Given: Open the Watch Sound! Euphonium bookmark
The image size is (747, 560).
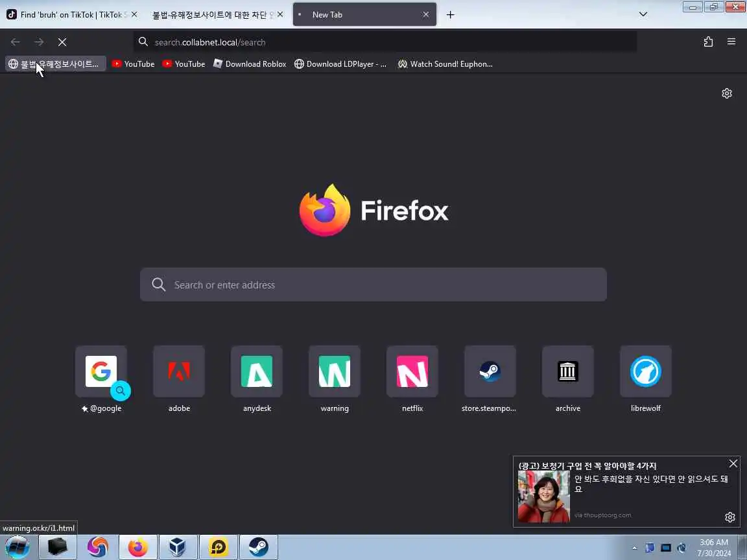Looking at the screenshot, I should 445,64.
